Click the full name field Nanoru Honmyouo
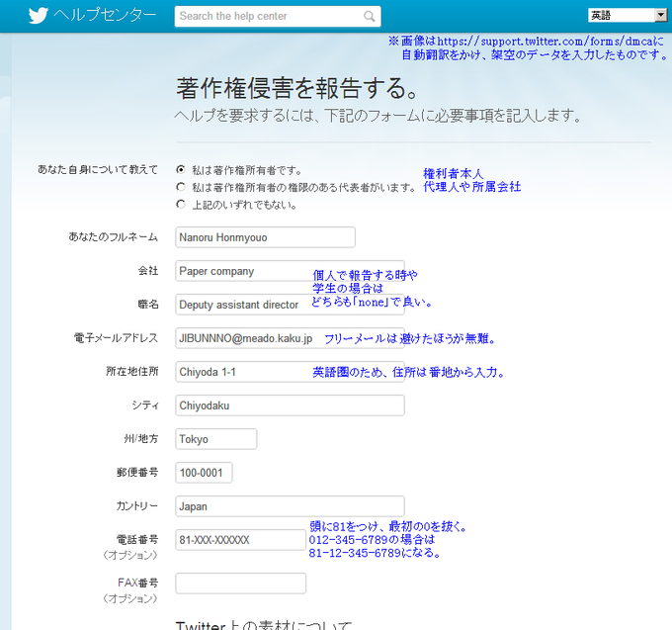 pos(265,237)
